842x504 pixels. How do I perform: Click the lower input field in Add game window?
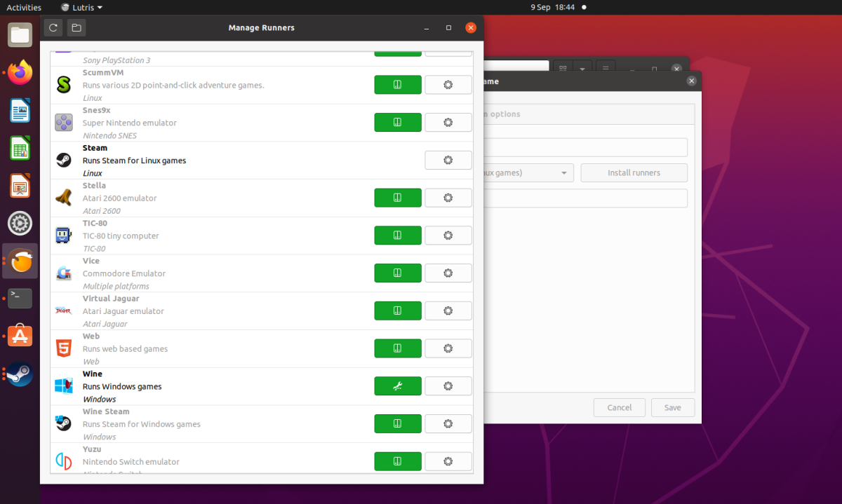[585, 198]
